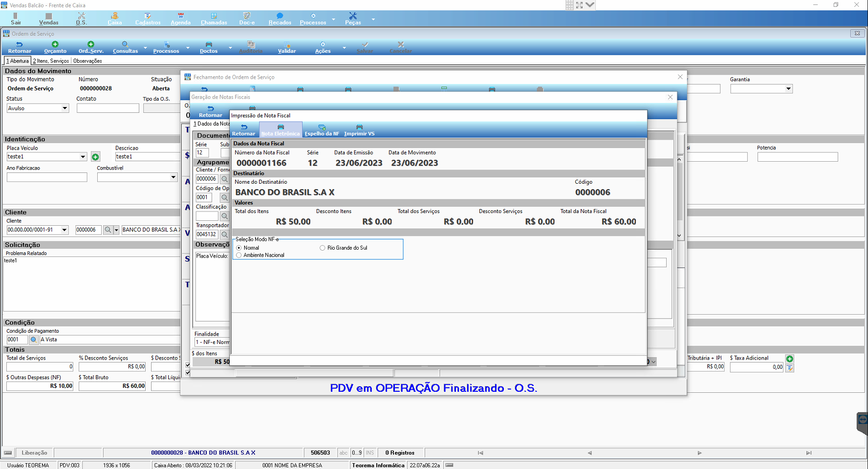The image size is (868, 469).
Task: Close Impressão parent Geração de Notas Fiscais window
Action: pos(670,97)
